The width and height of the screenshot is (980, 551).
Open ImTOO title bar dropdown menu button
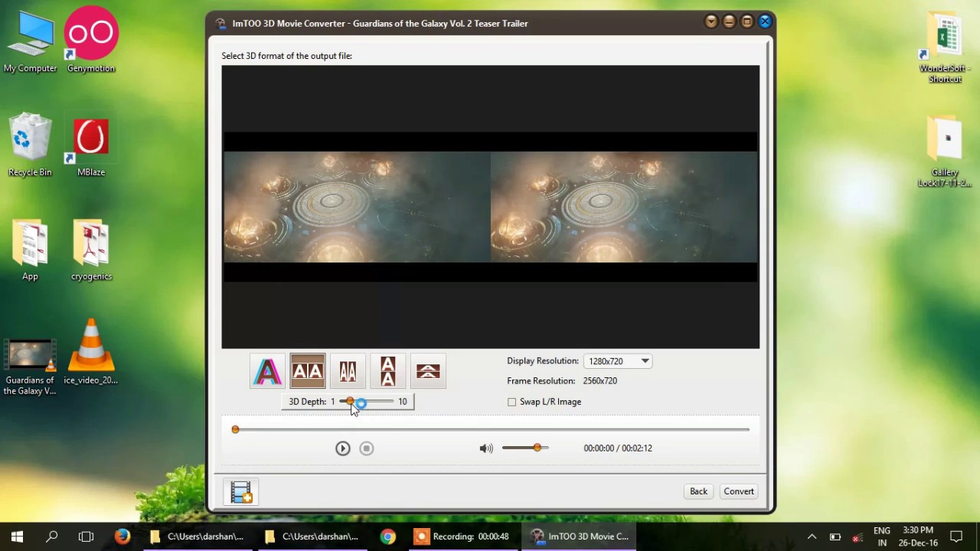coord(711,22)
